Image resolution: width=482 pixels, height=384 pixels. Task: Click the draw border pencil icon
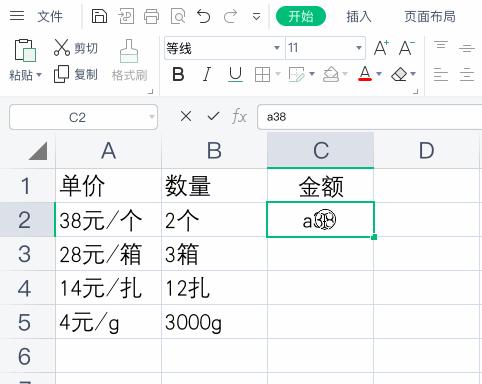coord(297,74)
